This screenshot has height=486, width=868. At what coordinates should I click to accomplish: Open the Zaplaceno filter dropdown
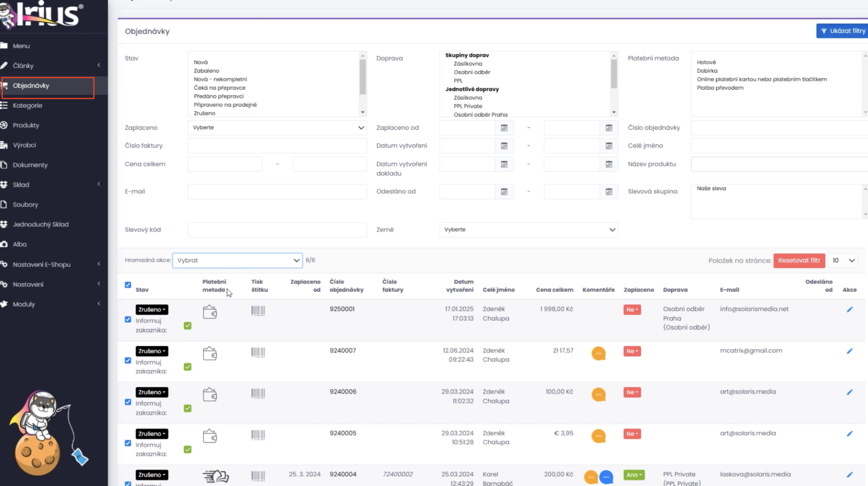[x=277, y=128]
